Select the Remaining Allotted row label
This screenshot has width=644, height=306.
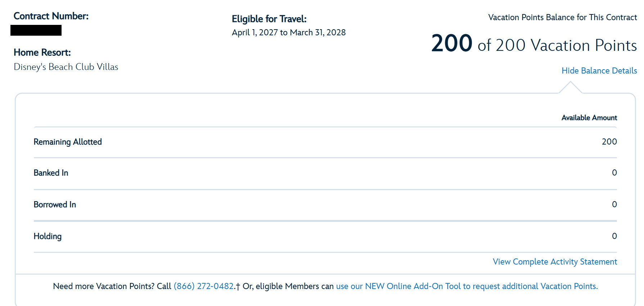click(68, 142)
